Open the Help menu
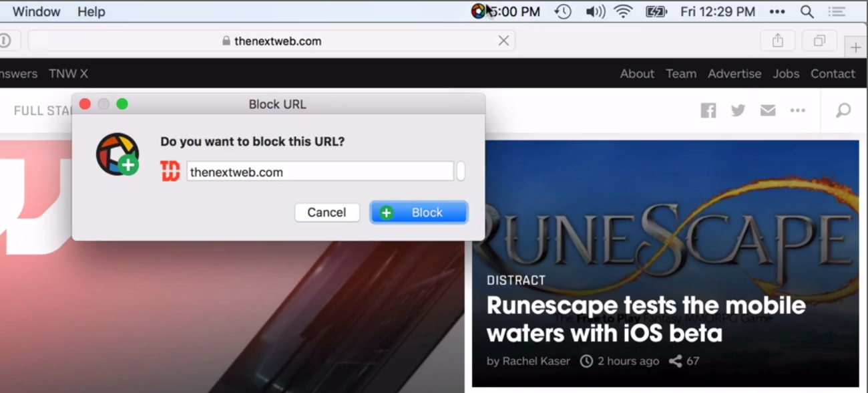Viewport: 868px width, 393px height. point(91,11)
